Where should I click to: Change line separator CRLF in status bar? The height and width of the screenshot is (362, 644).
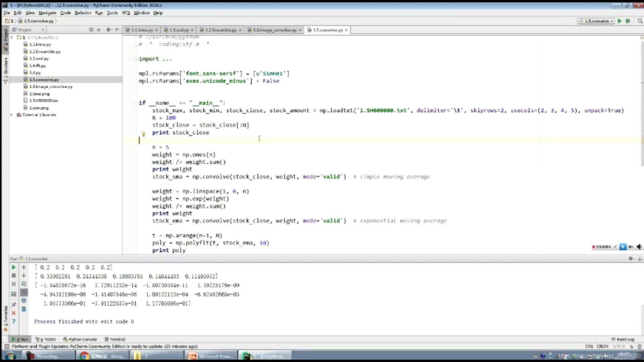coord(602,346)
